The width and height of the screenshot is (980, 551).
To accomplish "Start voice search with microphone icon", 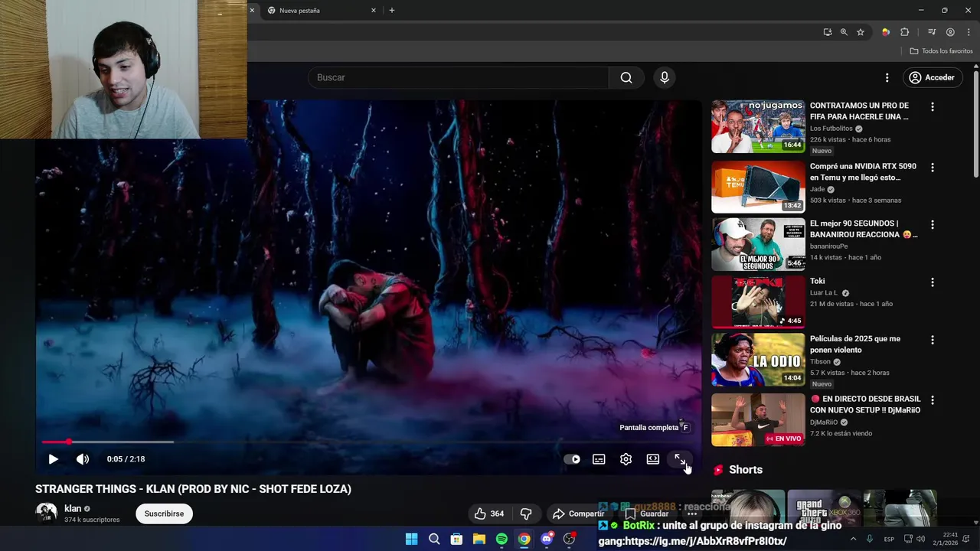I will pos(664,77).
